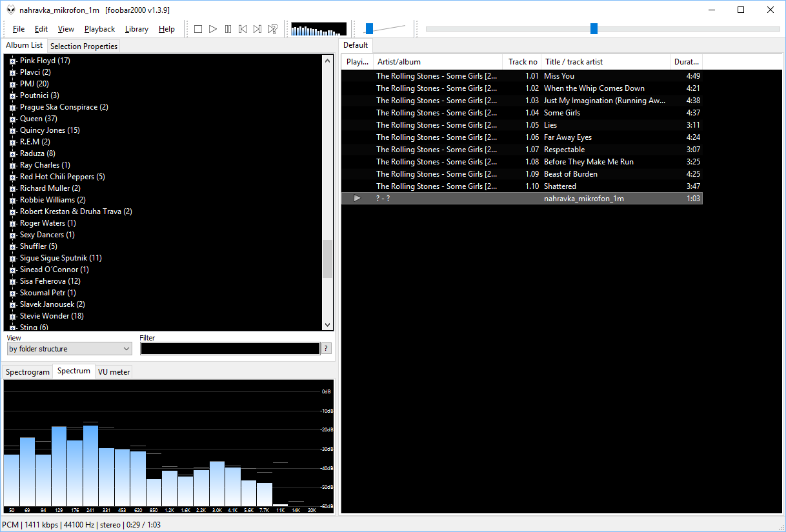Viewport: 786px width, 532px height.
Task: Select the 'Raduza (8)' tree item
Action: coord(37,153)
